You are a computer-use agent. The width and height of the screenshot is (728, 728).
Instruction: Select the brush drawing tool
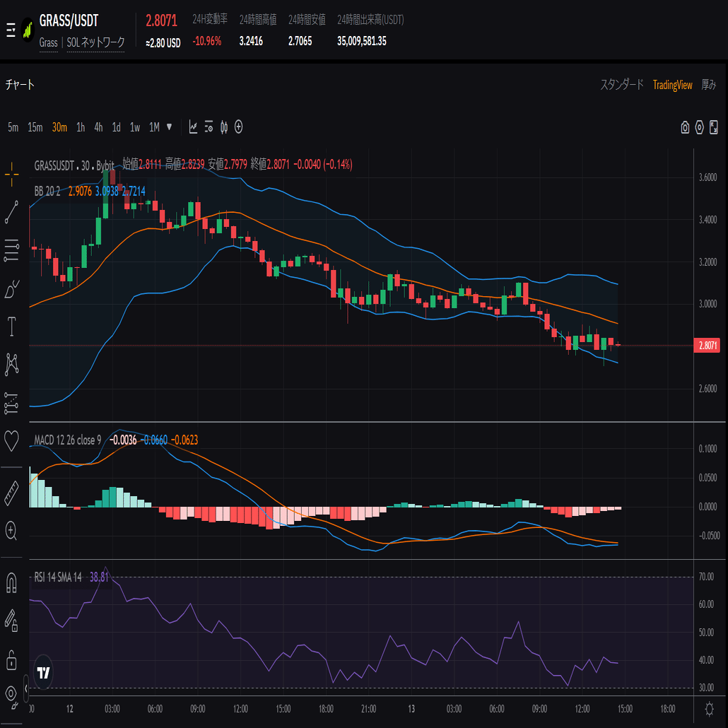11,289
